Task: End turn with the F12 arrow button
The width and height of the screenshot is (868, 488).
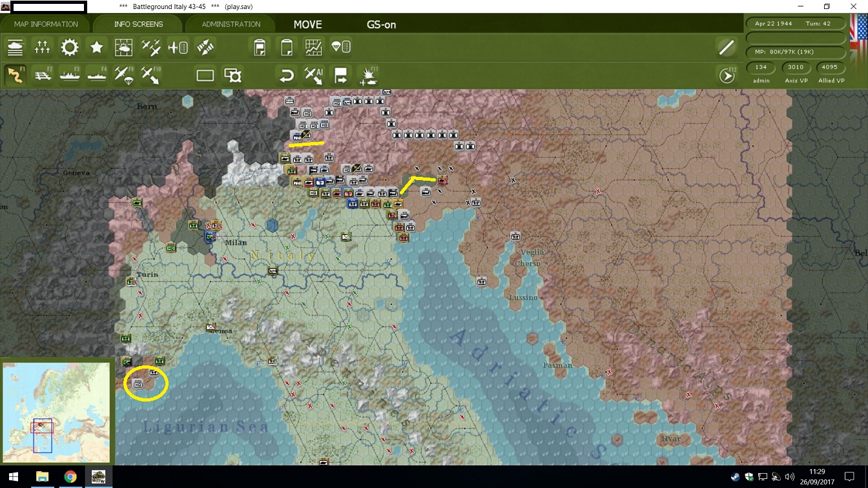Action: 727,76
